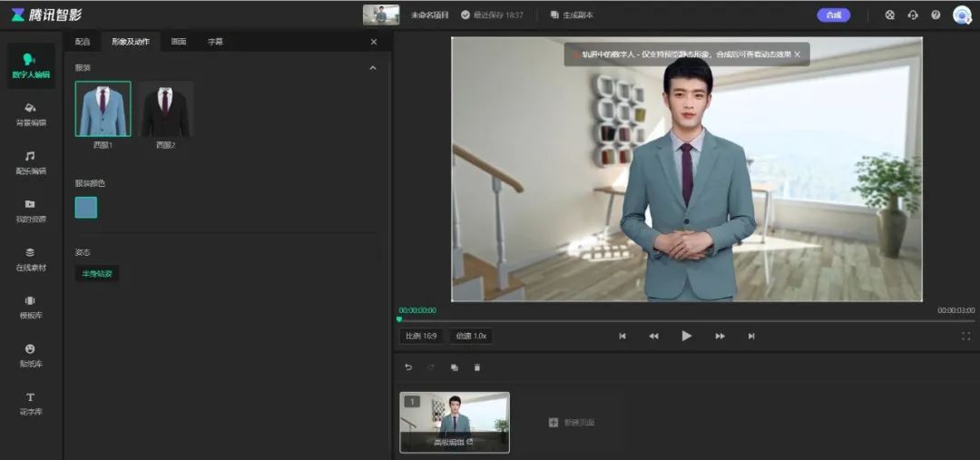The image size is (980, 460).
Task: Open the 模板库 template library
Action: pos(30,307)
